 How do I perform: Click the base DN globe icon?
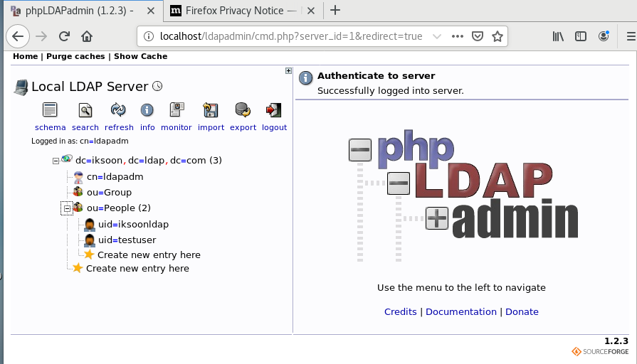coord(67,159)
